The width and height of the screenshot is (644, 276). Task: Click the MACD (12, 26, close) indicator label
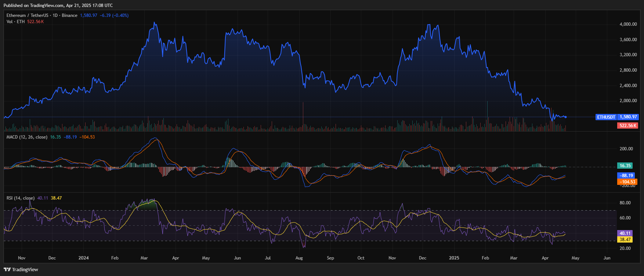[x=27, y=137]
